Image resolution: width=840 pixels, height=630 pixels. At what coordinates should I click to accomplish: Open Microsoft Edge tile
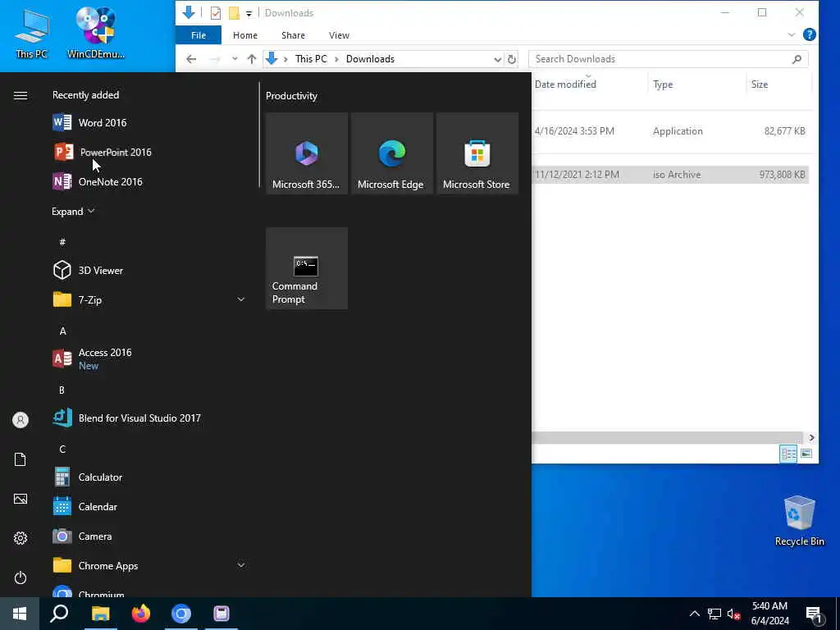pos(391,153)
